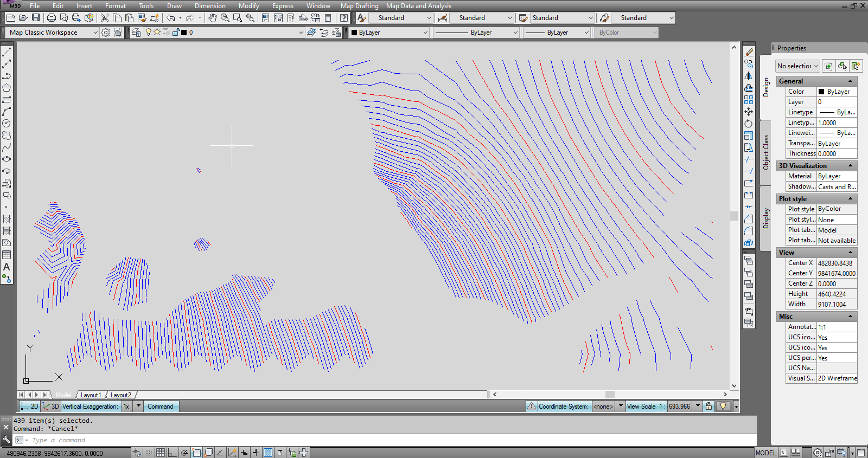Click the Quick Select icon in Properties
Image resolution: width=868 pixels, height=458 pixels.
(856, 66)
